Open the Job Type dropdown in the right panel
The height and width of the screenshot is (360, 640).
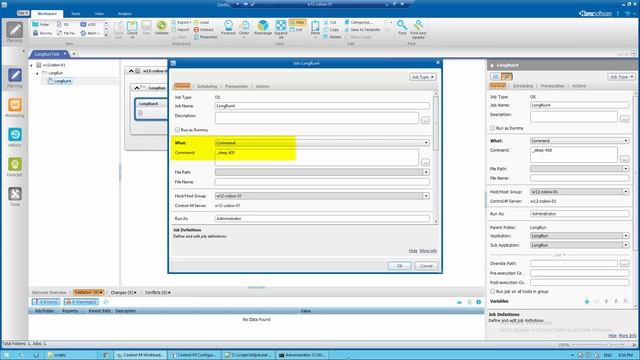point(621,77)
